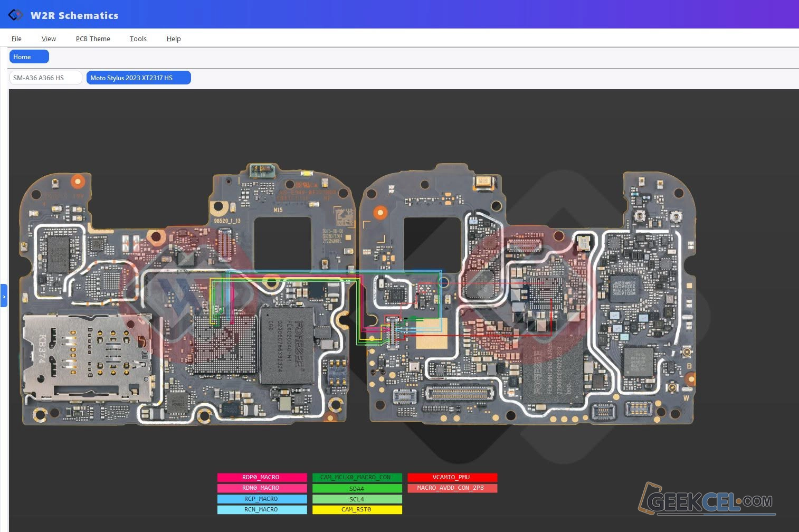Open the Tools menu
The image size is (799, 532).
pyautogui.click(x=138, y=39)
